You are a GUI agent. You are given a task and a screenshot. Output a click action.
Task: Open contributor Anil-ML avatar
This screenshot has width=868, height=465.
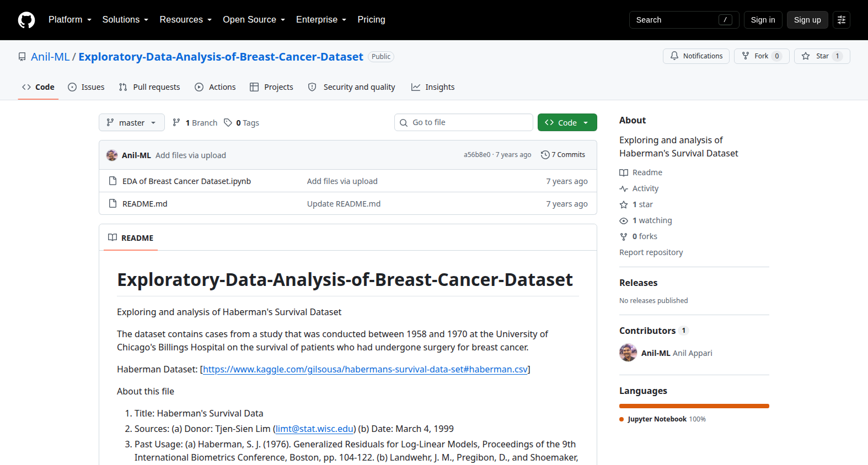pyautogui.click(x=628, y=353)
